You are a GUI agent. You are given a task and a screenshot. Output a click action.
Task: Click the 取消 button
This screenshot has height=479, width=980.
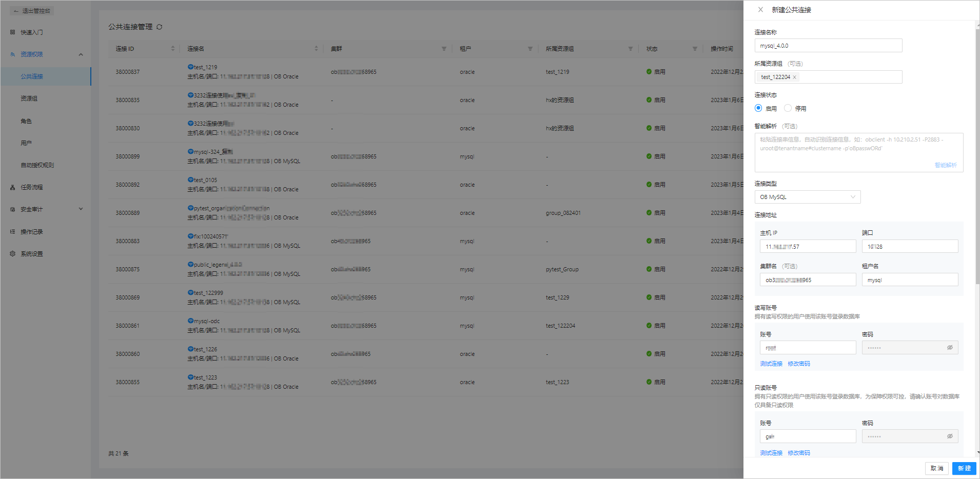click(x=937, y=468)
